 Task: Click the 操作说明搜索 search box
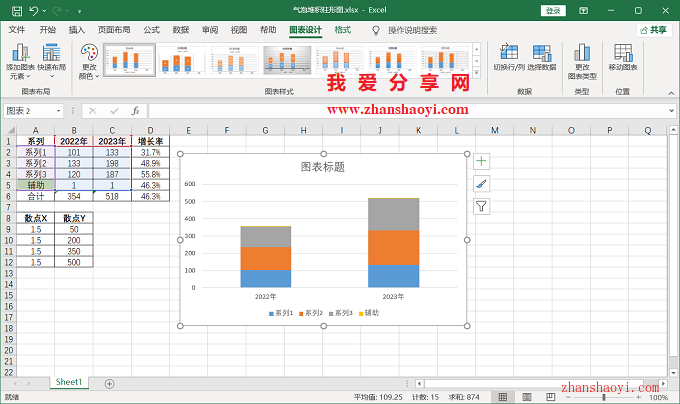click(x=412, y=30)
